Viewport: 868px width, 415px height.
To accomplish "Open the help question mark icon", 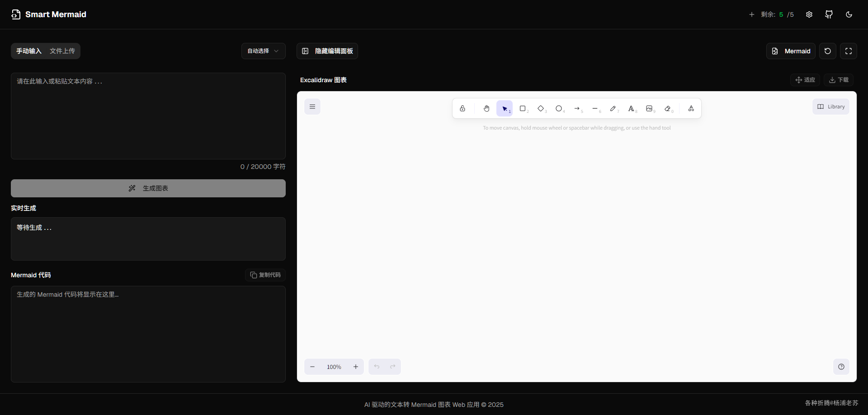I will [x=841, y=367].
